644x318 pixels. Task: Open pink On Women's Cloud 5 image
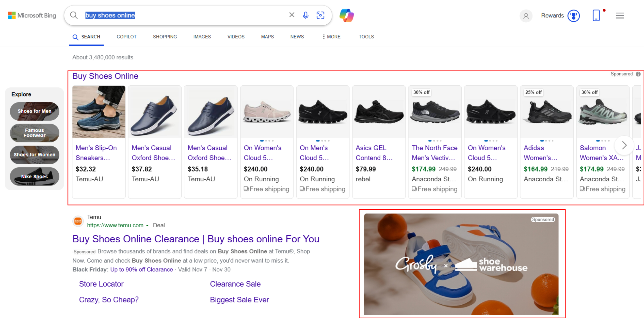pos(267,112)
